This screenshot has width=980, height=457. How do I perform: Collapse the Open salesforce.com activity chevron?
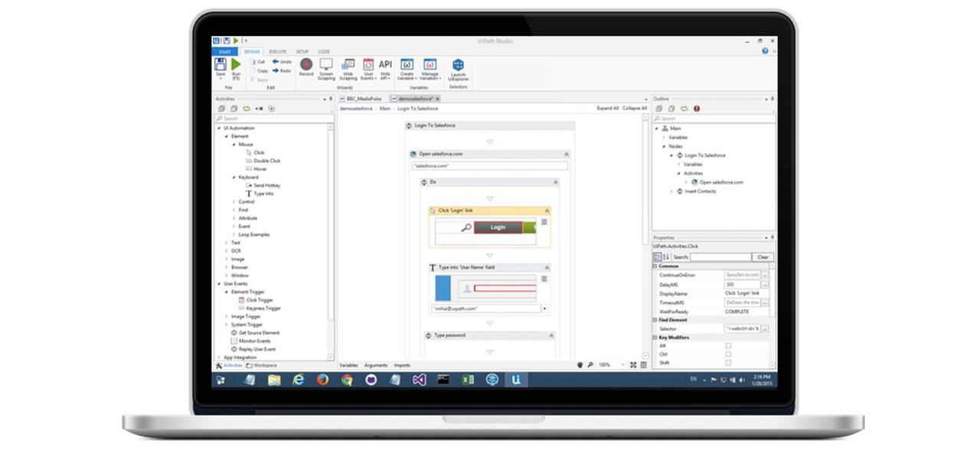click(x=566, y=154)
